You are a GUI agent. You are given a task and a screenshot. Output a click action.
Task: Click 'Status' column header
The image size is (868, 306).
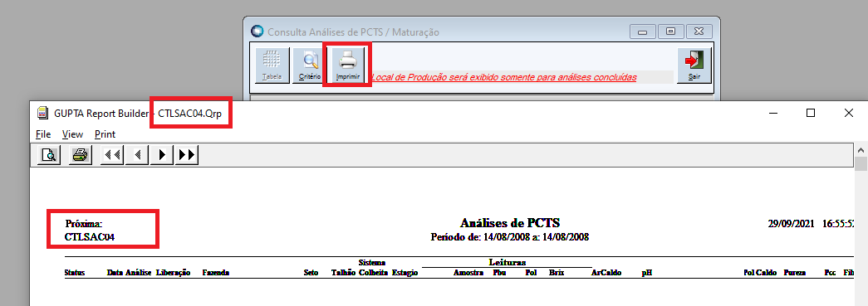tap(75, 273)
